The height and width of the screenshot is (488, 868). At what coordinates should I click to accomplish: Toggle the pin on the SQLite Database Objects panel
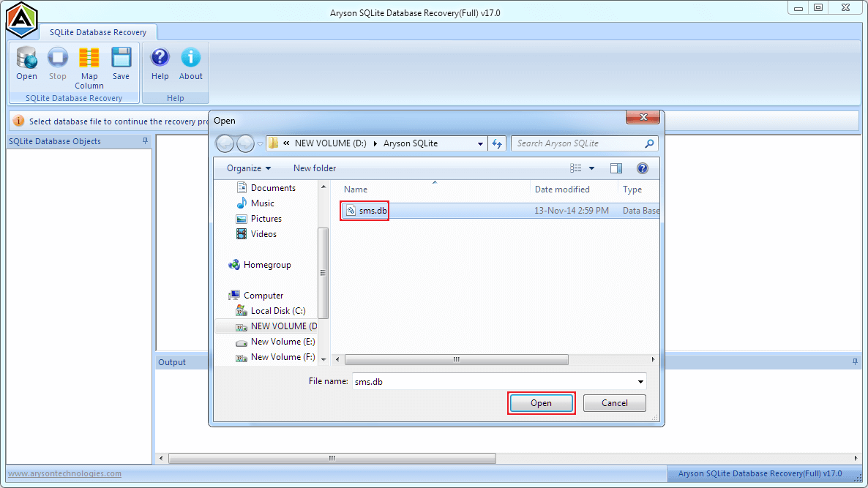tap(144, 141)
